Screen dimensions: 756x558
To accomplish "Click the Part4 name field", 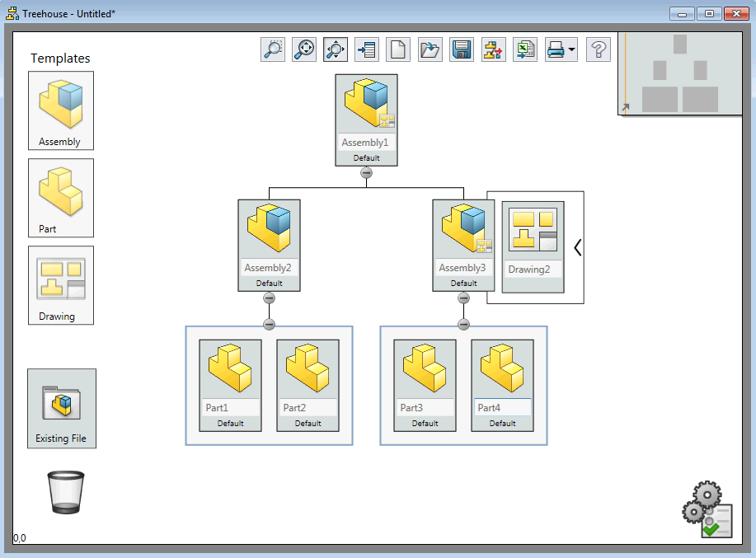I will tap(502, 407).
